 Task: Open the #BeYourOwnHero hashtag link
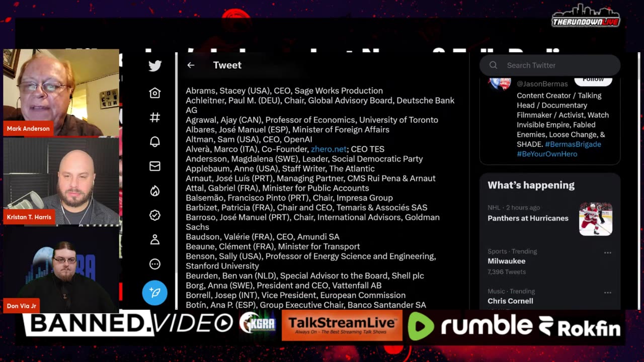[547, 154]
